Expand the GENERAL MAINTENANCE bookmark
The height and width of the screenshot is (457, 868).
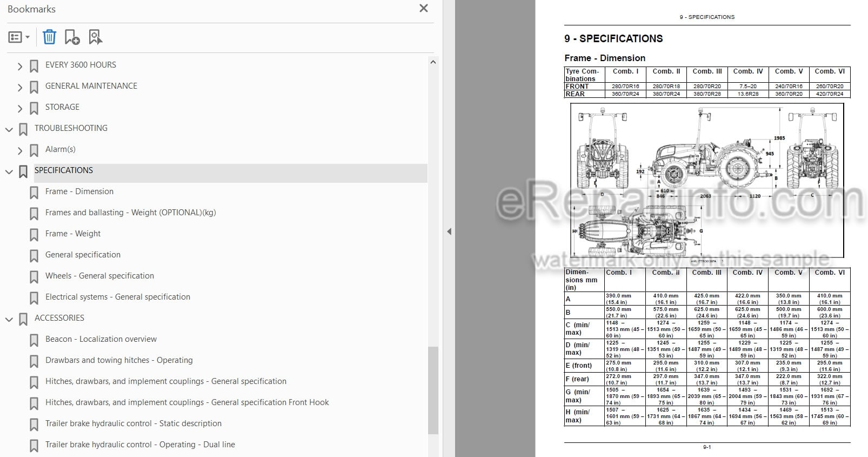(20, 87)
